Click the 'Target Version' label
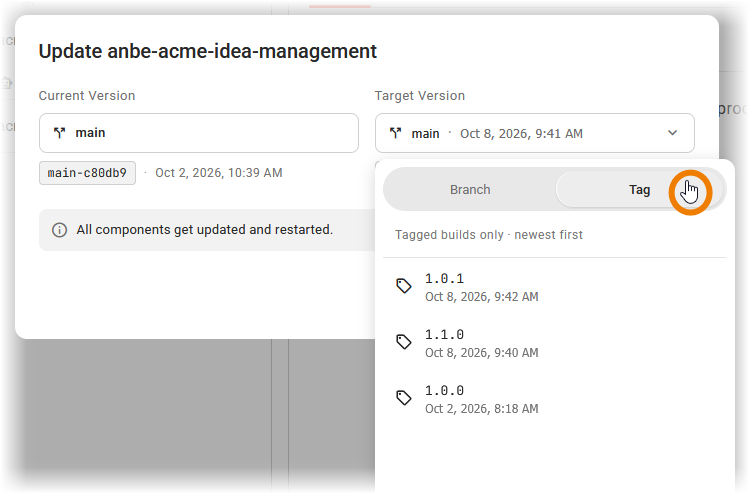The image size is (749, 494). (x=419, y=96)
